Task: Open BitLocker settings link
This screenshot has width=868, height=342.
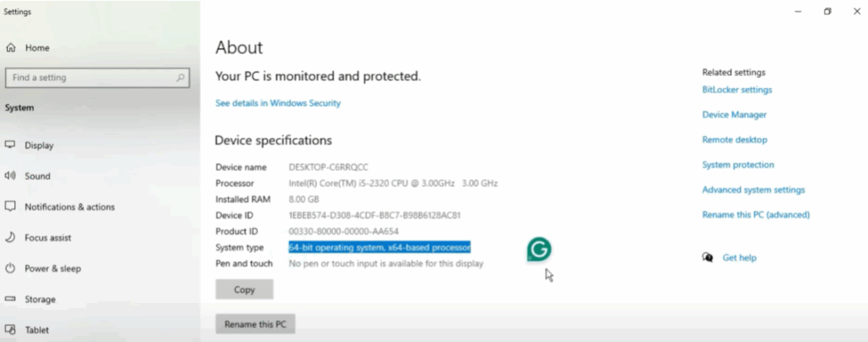Action: pos(737,90)
